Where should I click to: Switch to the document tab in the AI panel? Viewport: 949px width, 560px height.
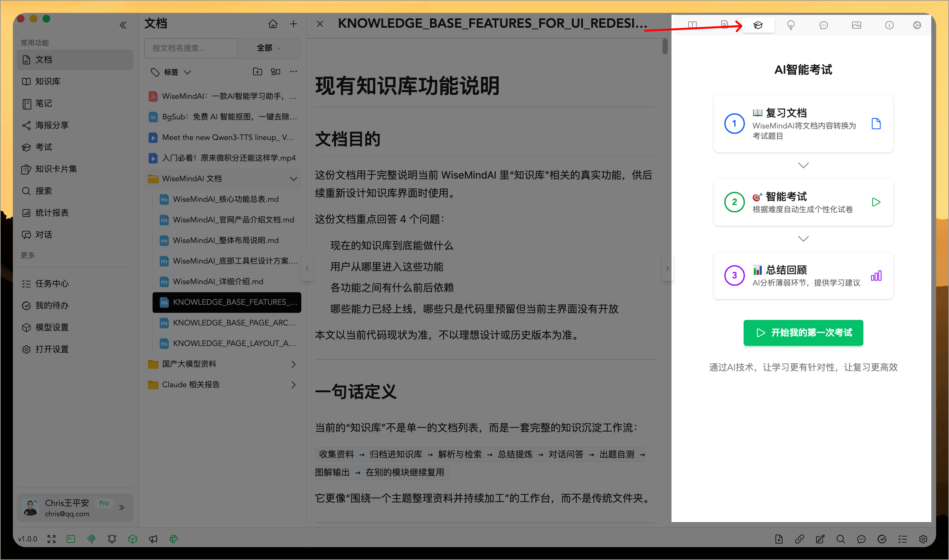click(x=725, y=25)
